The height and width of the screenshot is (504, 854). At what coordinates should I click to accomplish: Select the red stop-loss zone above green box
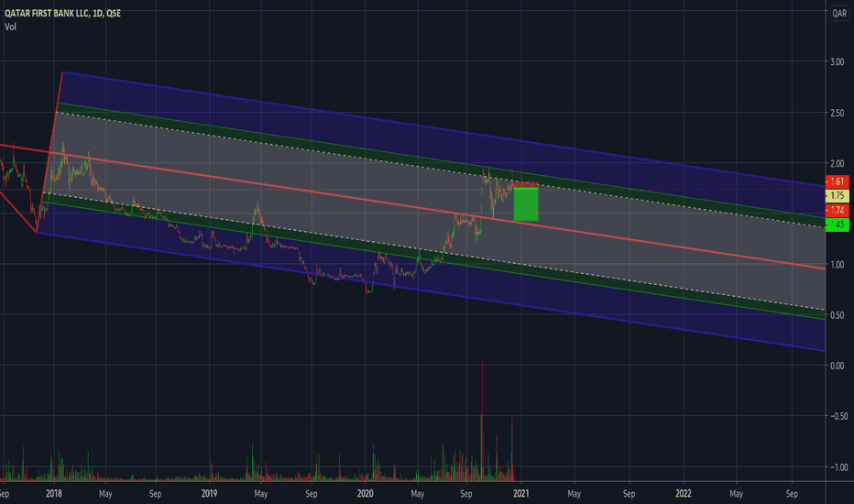(526, 185)
